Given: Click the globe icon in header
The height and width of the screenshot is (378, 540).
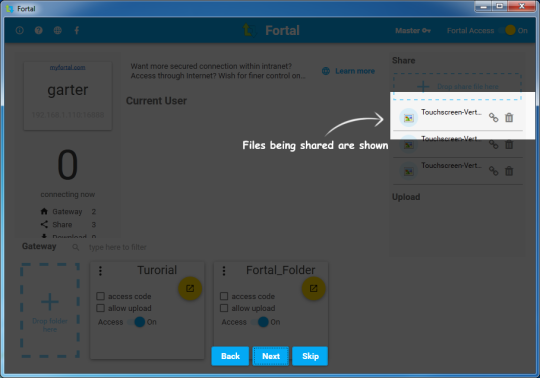Looking at the screenshot, I should point(58,30).
